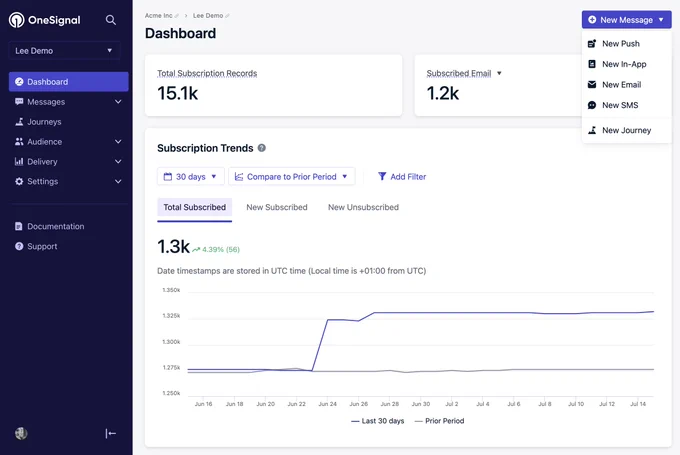Click the New SMS bubble icon
The image size is (680, 455).
click(x=592, y=105)
